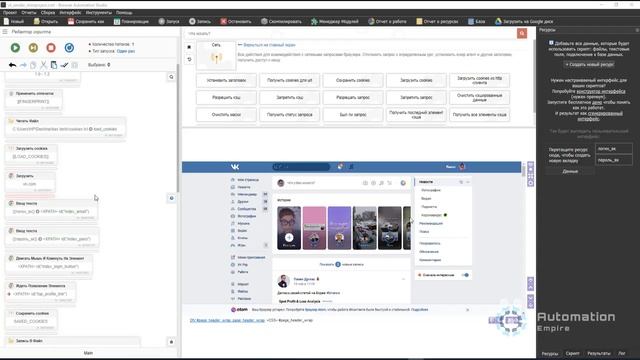Switch to the Скрипт bottom tab

[x=572, y=353]
